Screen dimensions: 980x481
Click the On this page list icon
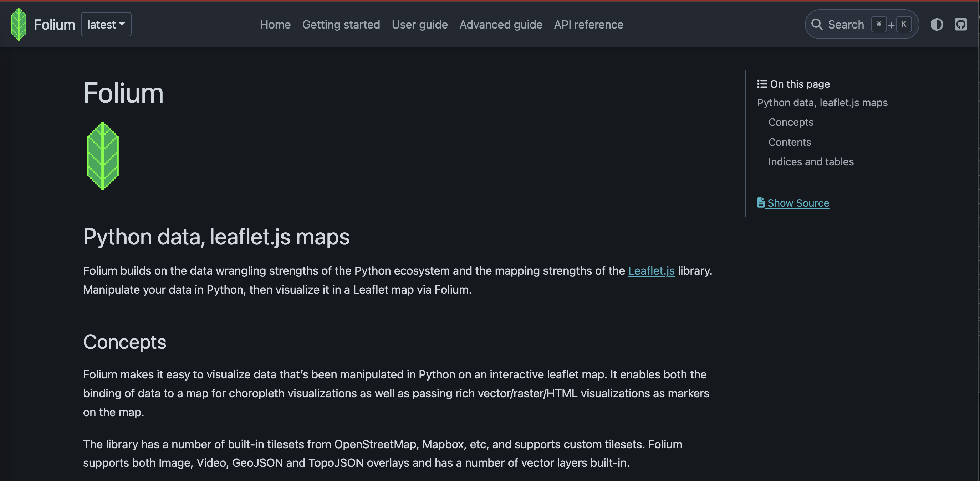762,84
